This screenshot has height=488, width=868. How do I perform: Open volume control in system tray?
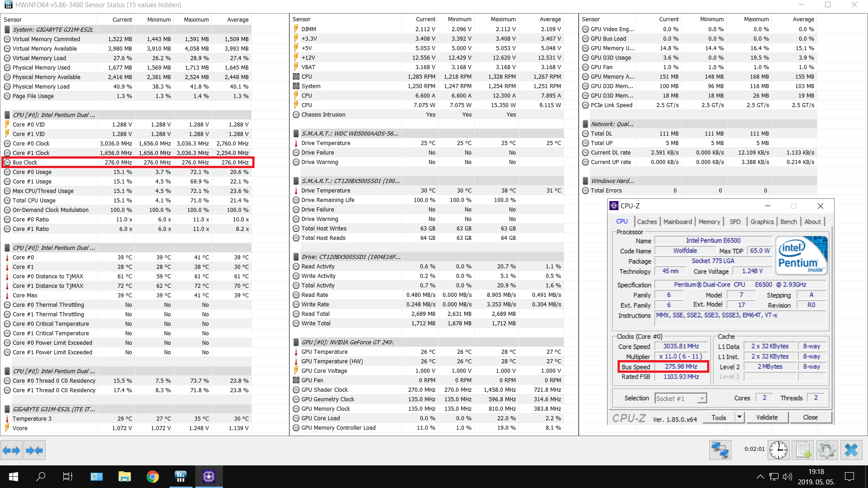tap(787, 477)
